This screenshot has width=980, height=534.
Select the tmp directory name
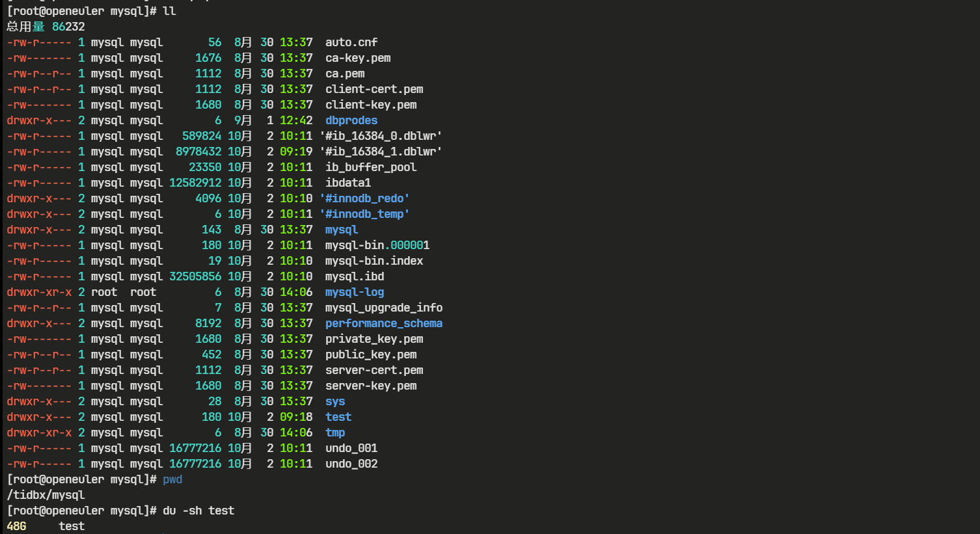tap(335, 433)
